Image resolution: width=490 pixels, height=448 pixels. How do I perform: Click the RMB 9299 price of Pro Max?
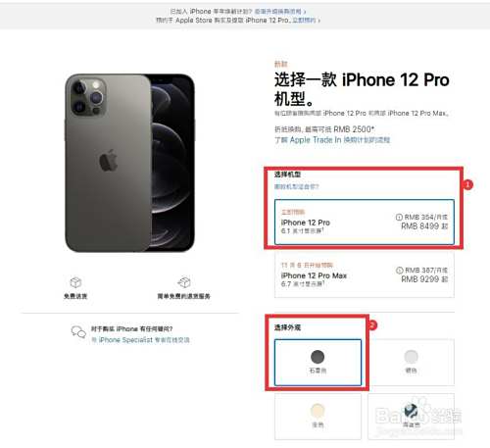pos(424,279)
